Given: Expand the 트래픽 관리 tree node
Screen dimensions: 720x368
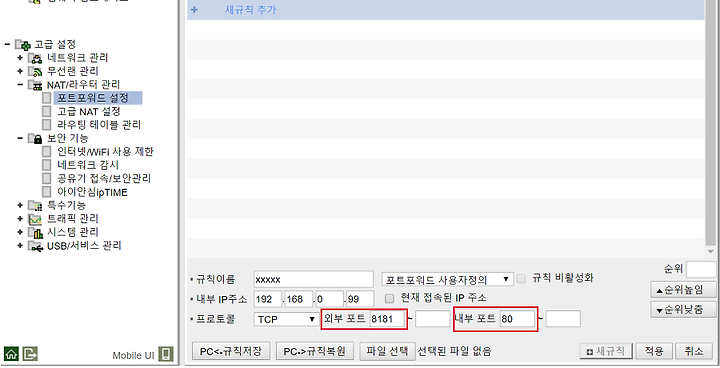Looking at the screenshot, I should click(x=20, y=219).
